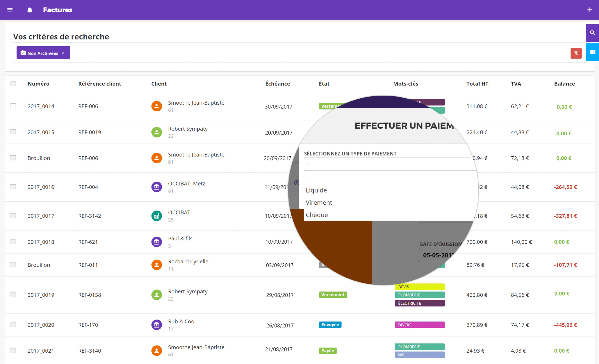Sort by Échéance column header
The height and width of the screenshot is (364, 599).
[x=278, y=84]
